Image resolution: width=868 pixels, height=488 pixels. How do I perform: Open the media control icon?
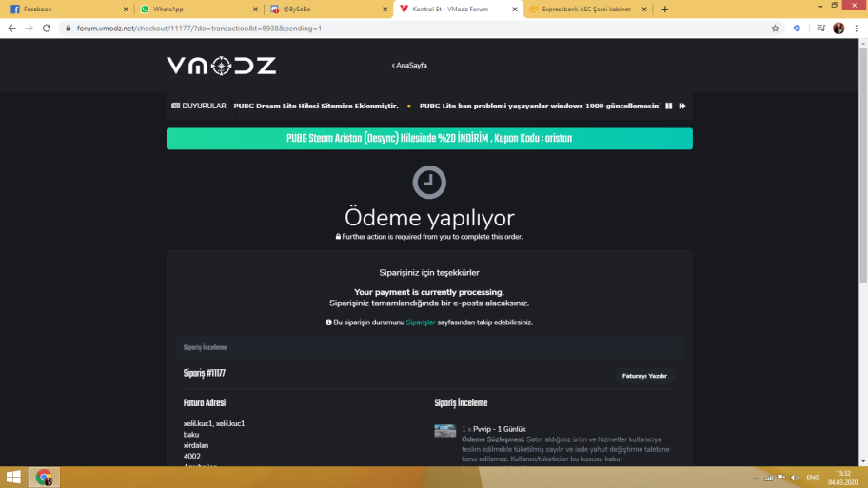(x=821, y=29)
